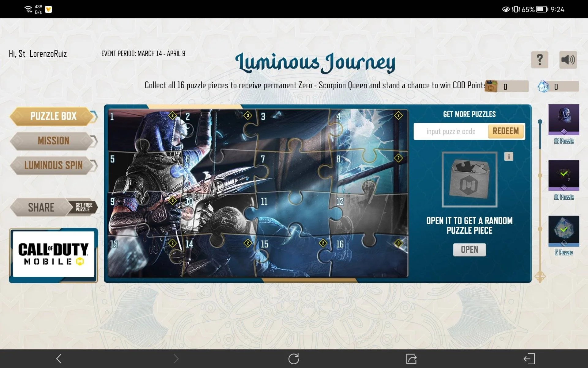Focus the input puzzle code field

tap(451, 132)
